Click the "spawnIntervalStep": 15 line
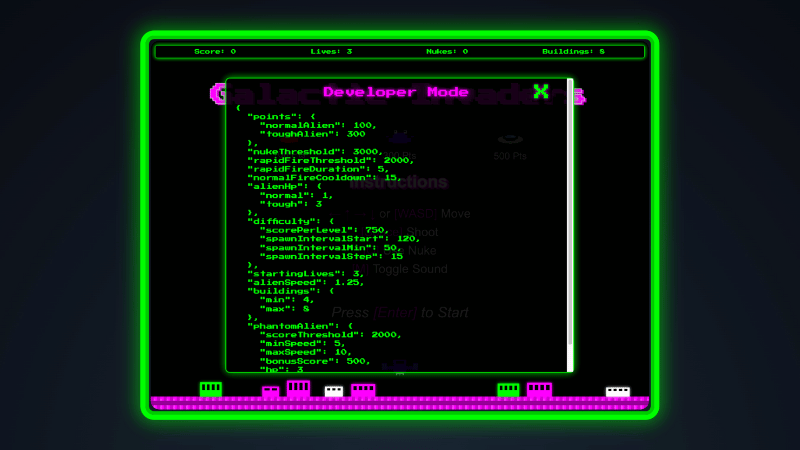 (332, 257)
